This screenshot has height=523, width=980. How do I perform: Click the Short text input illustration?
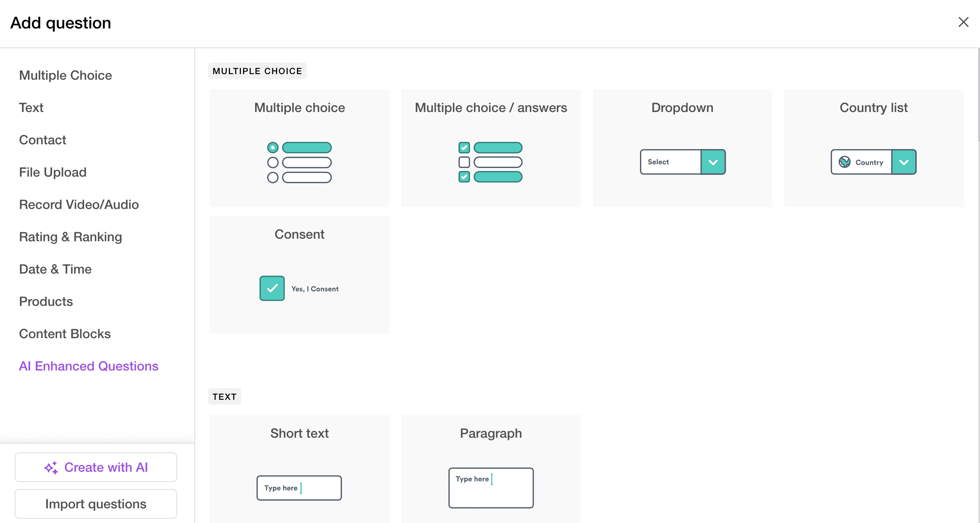tap(299, 488)
